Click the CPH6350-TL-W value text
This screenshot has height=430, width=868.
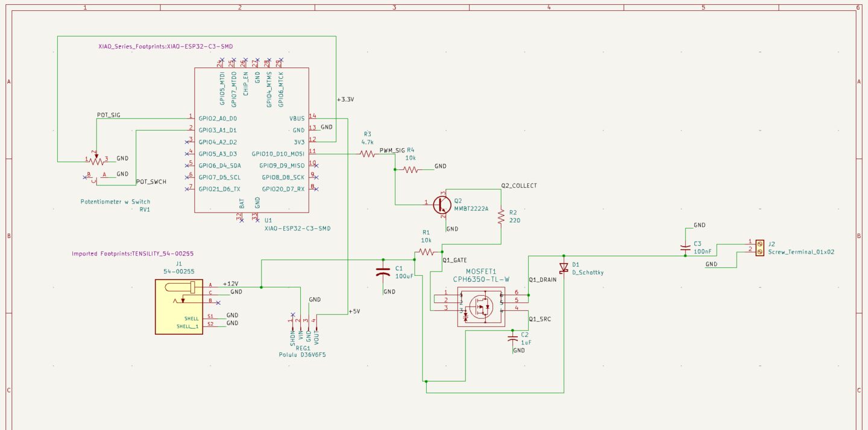[x=482, y=279]
